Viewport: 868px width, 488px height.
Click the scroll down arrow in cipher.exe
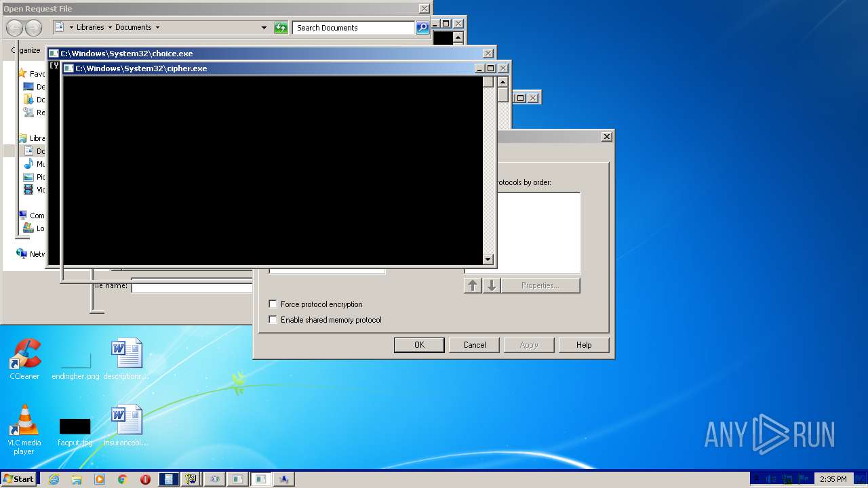488,260
